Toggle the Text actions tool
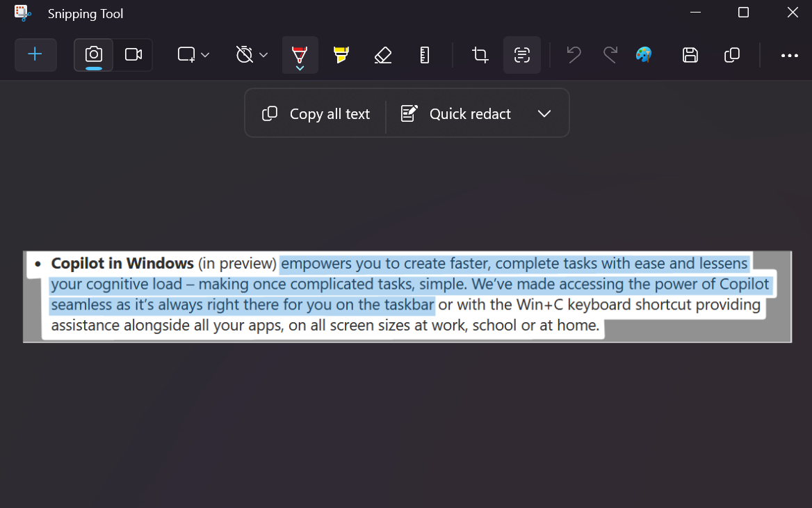Image resolution: width=812 pixels, height=508 pixels. coord(522,54)
